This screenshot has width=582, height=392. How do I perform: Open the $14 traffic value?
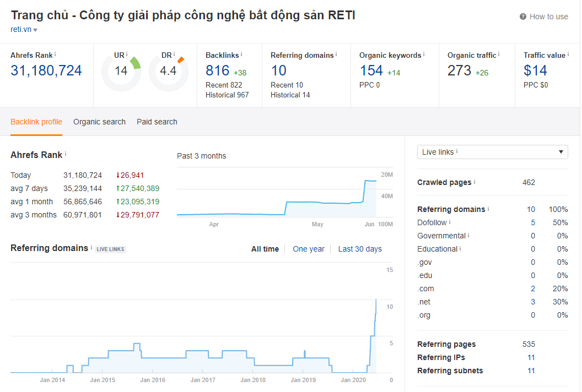pos(535,70)
